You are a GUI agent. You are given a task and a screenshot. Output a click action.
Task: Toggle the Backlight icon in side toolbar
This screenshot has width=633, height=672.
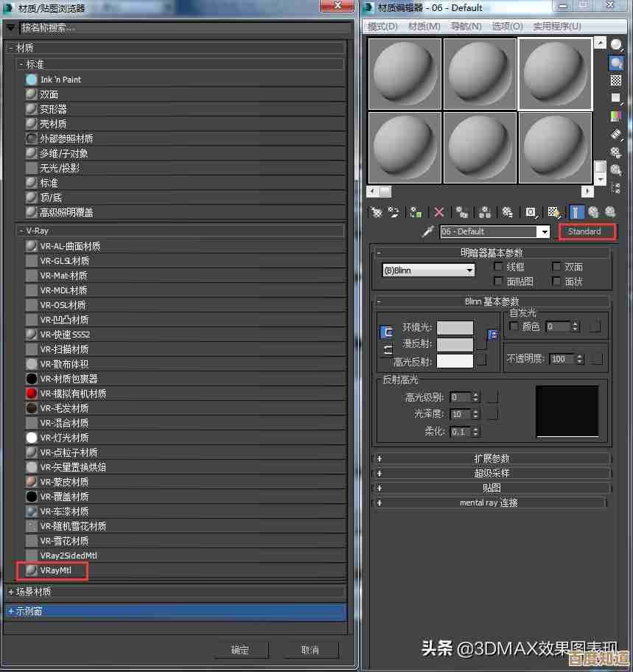coord(616,63)
